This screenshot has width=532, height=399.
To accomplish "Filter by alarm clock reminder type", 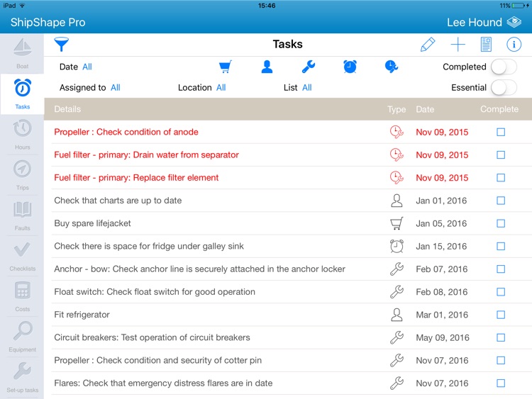I will click(x=350, y=67).
